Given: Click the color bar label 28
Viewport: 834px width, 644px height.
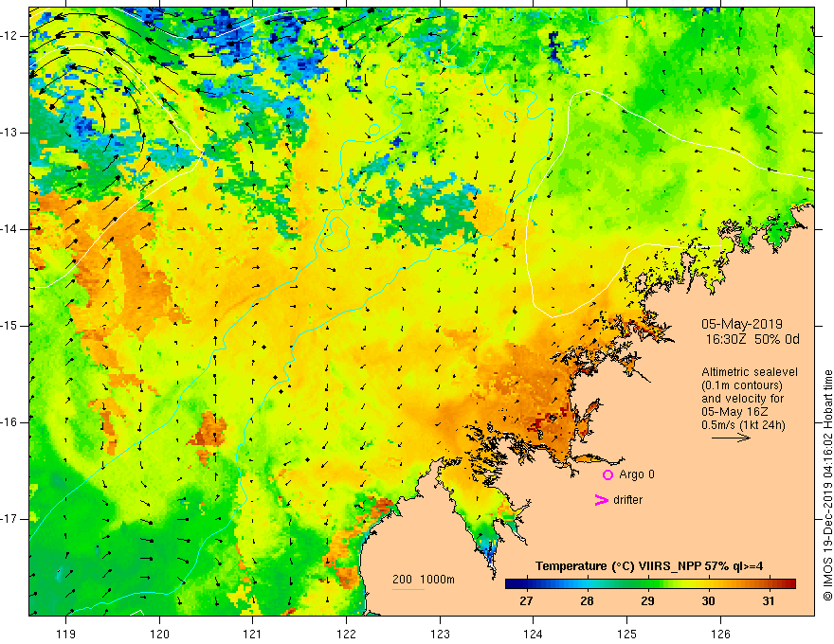Looking at the screenshot, I should (x=587, y=601).
